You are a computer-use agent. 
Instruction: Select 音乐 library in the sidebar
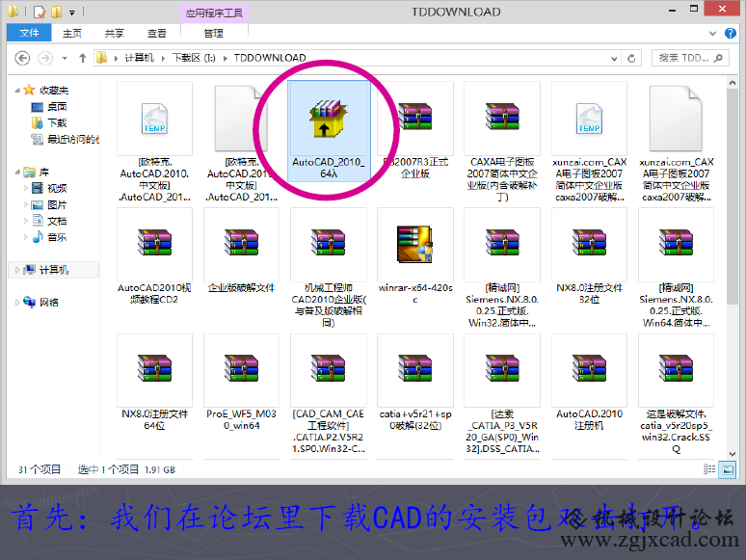[x=49, y=237]
